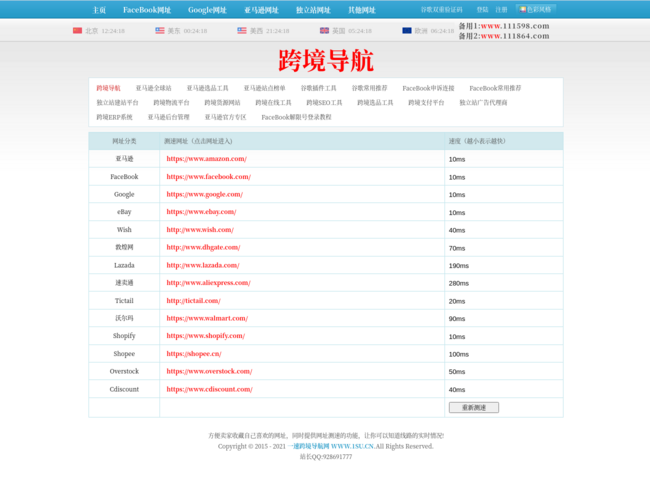650x500 pixels.
Task: Click the US flag icon beside 美东
Action: click(x=160, y=31)
